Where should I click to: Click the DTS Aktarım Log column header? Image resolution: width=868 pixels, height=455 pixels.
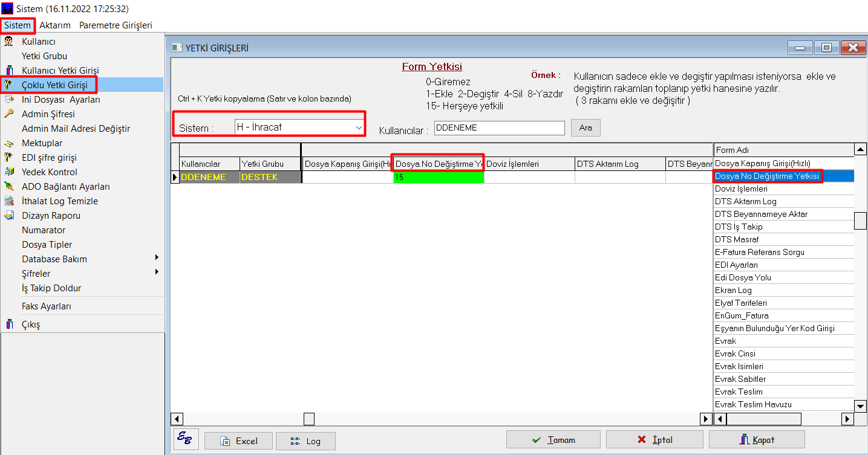click(x=620, y=164)
